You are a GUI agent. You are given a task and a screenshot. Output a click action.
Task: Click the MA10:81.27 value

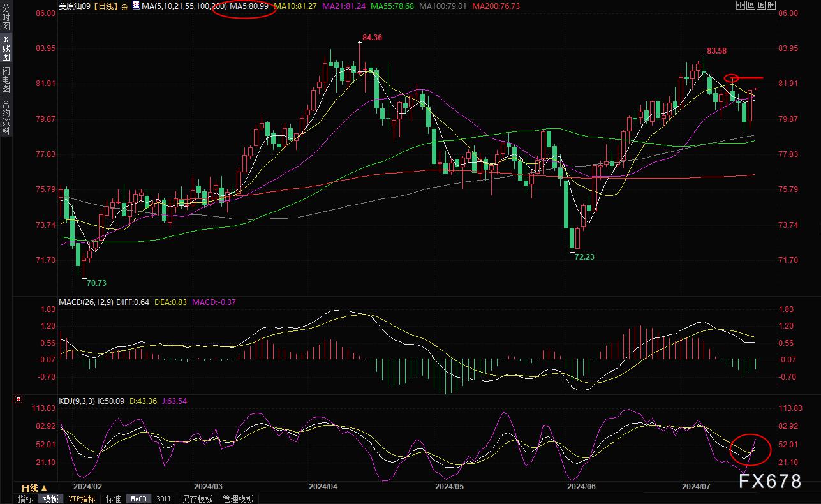tap(296, 6)
